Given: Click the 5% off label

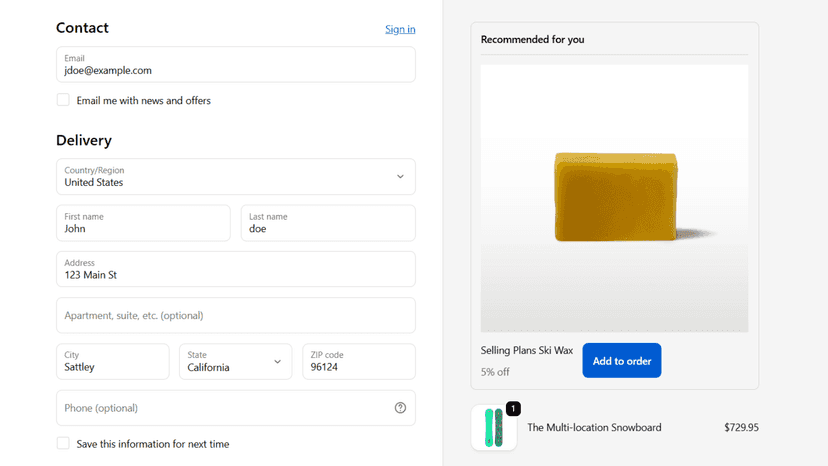Looking at the screenshot, I should [495, 372].
